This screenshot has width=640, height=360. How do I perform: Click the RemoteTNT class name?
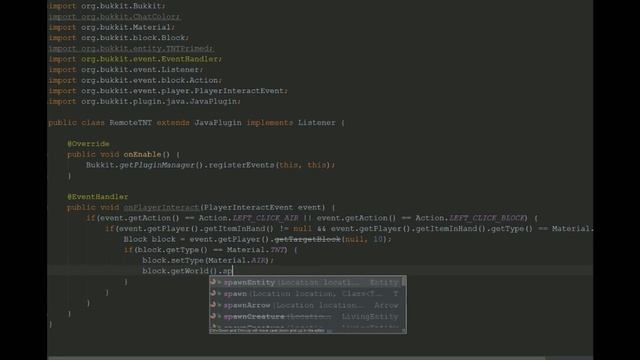[x=131, y=123]
